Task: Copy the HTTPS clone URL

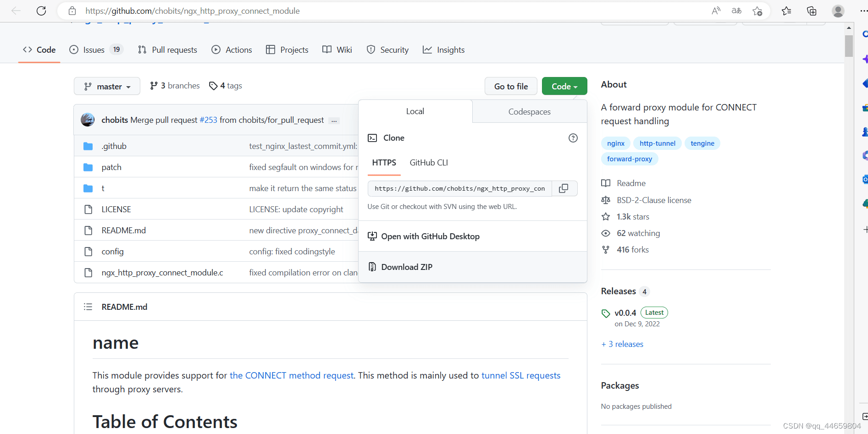Action: [564, 188]
